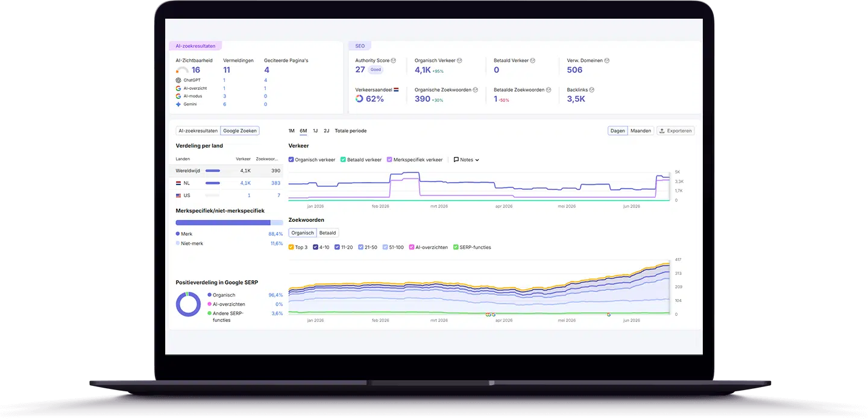Toggle the Merkspecifiek verkeer checkbox

[x=389, y=160]
